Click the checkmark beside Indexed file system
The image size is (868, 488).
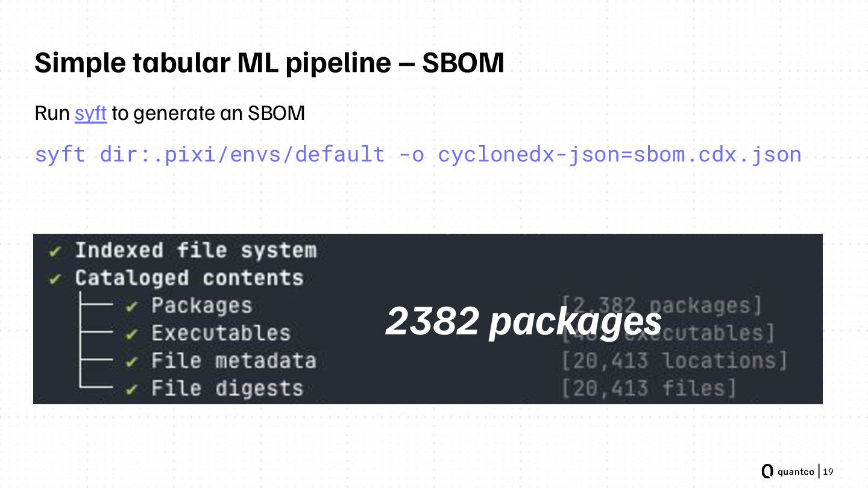55,251
